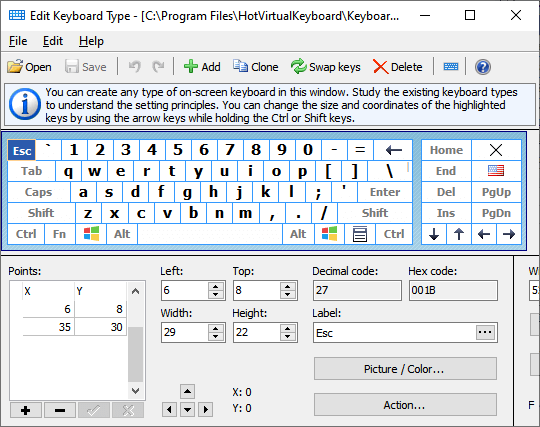Increase the Left value spinner
This screenshot has height=427, width=540.
tap(216, 287)
